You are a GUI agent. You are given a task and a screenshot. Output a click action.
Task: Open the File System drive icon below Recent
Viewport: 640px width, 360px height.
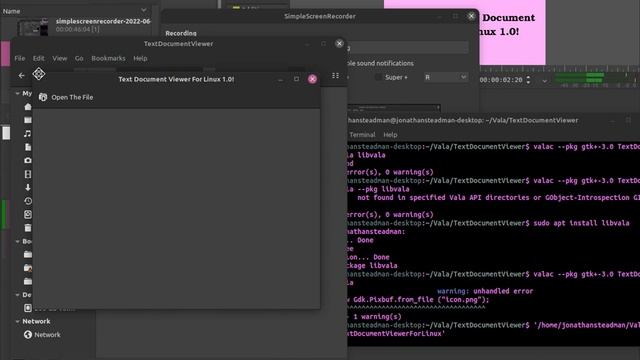pos(27,214)
